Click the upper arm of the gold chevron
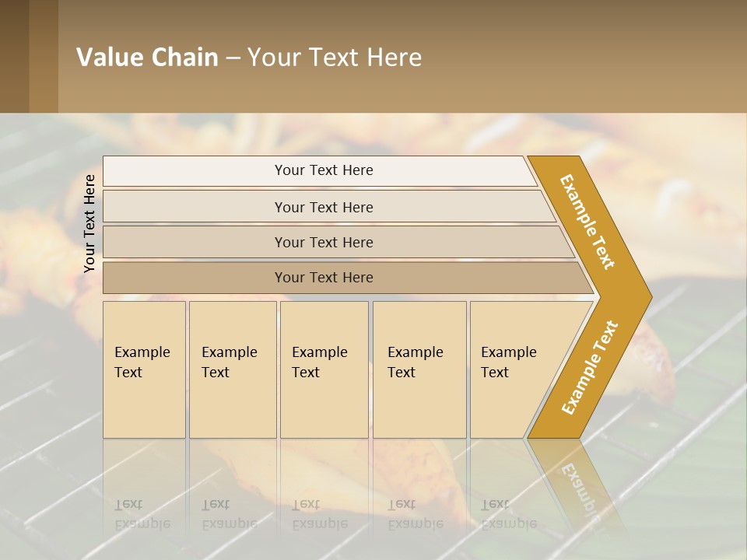This screenshot has width=747, height=560. click(x=589, y=223)
